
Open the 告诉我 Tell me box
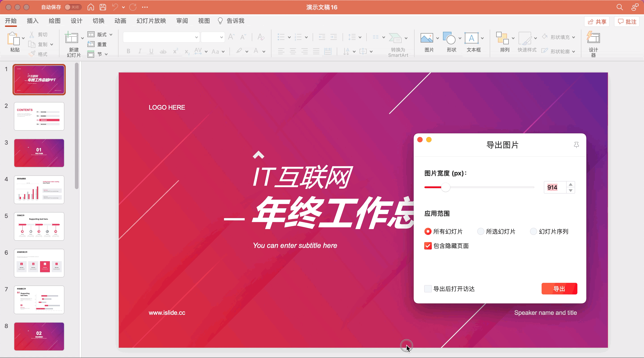(x=231, y=21)
